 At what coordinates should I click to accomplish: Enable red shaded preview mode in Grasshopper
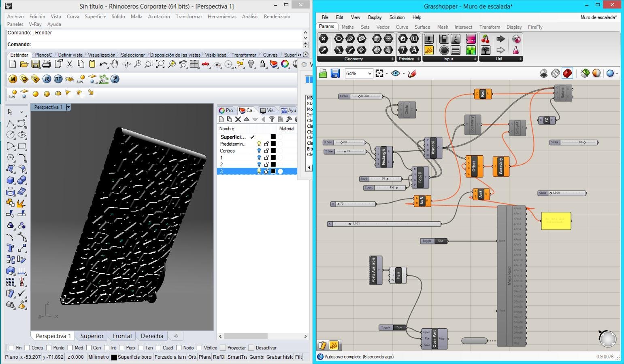click(567, 73)
